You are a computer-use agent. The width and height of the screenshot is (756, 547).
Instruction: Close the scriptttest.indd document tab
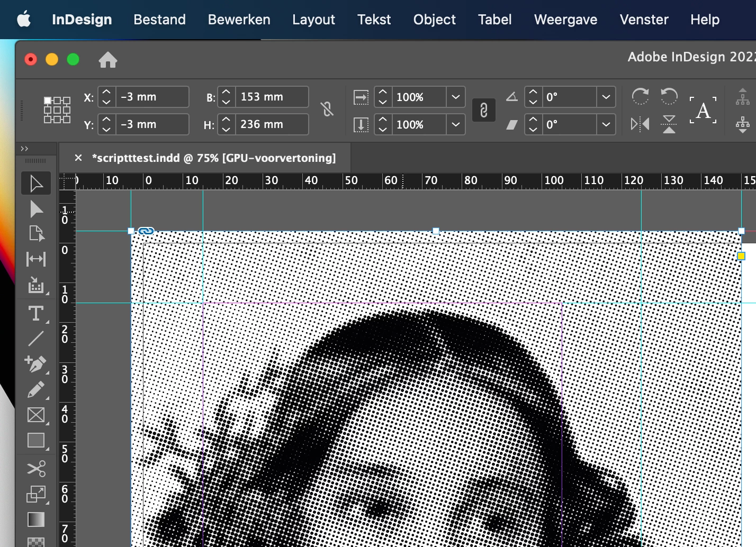78,158
